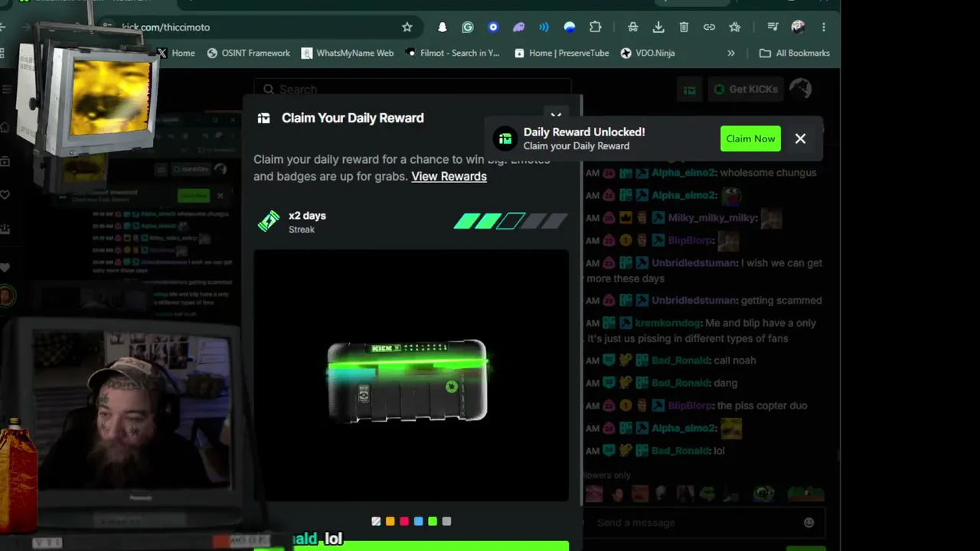Open the View Rewards link
The width and height of the screenshot is (980, 551).
pos(449,176)
